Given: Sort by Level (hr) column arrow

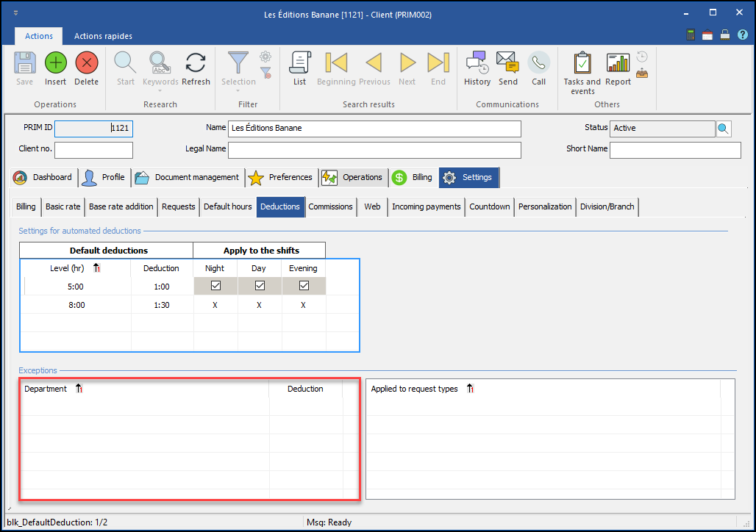Looking at the screenshot, I should (96, 268).
